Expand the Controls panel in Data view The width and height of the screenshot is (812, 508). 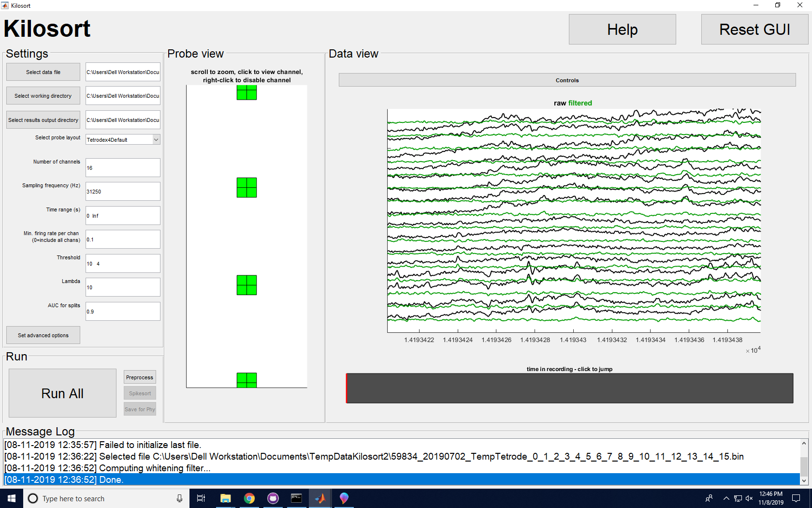pyautogui.click(x=566, y=80)
